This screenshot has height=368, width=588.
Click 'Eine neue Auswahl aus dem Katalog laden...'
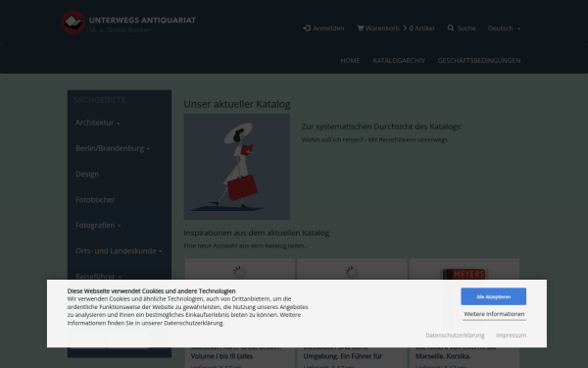[246, 245]
